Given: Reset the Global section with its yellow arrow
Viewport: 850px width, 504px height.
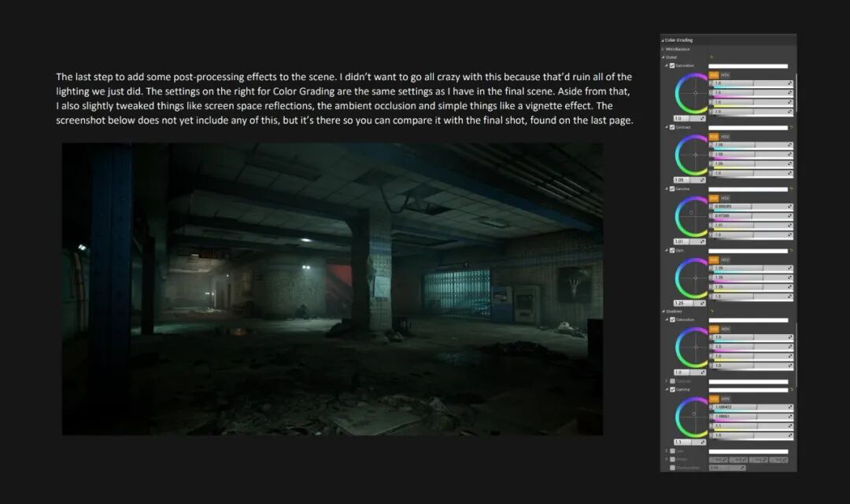Looking at the screenshot, I should coord(711,57).
